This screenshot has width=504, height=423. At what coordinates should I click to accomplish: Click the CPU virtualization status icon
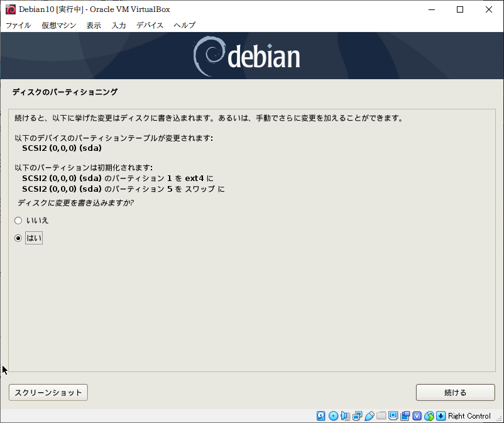pyautogui.click(x=417, y=415)
